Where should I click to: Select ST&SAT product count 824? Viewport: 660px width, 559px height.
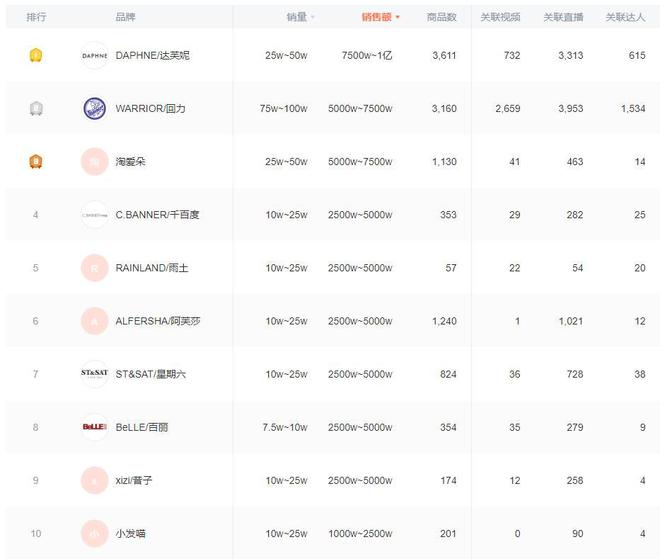[448, 374]
